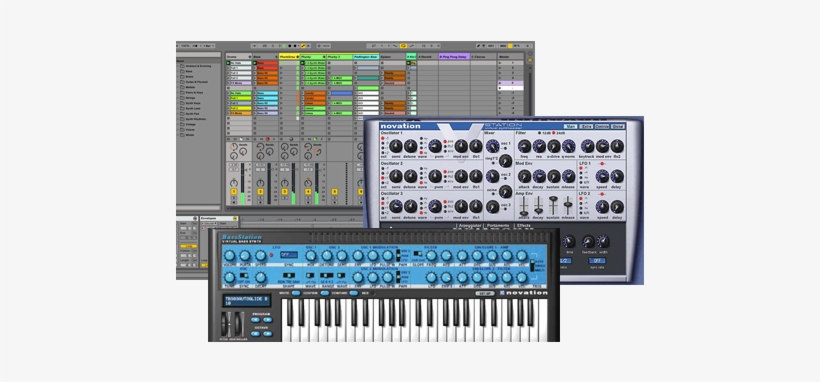Select B Ping Pong Delay return track
This screenshot has width=820, height=382.
pyautogui.click(x=454, y=57)
